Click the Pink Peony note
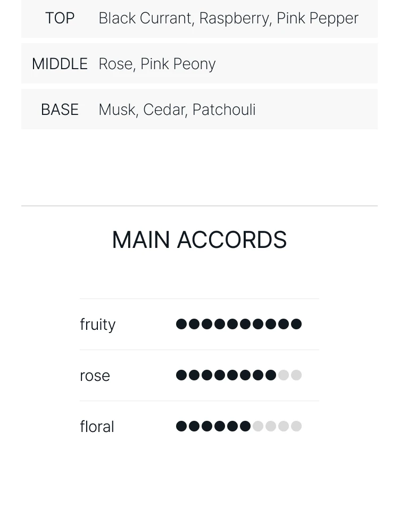Viewport: 399px width, 532px height. click(x=178, y=64)
